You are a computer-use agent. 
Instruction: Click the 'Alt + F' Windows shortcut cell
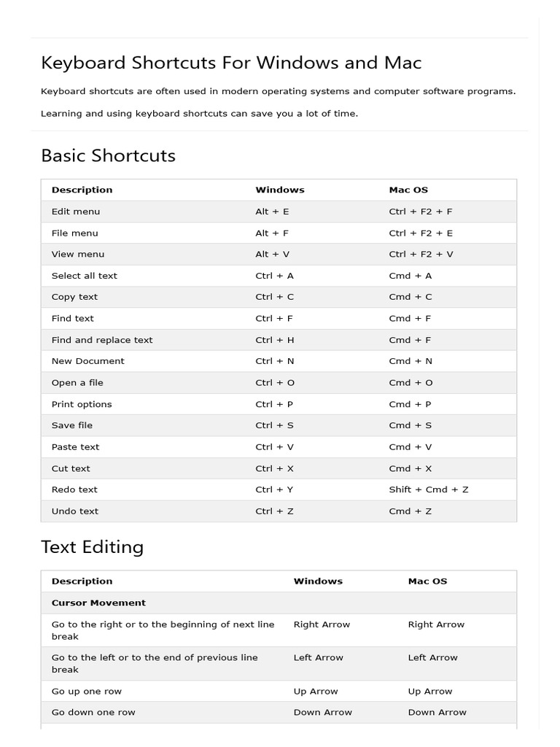click(x=272, y=233)
